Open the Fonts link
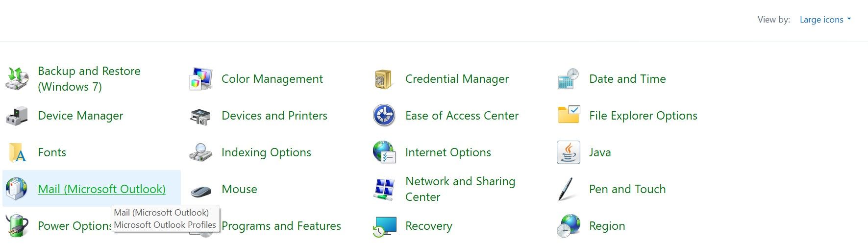 click(52, 152)
